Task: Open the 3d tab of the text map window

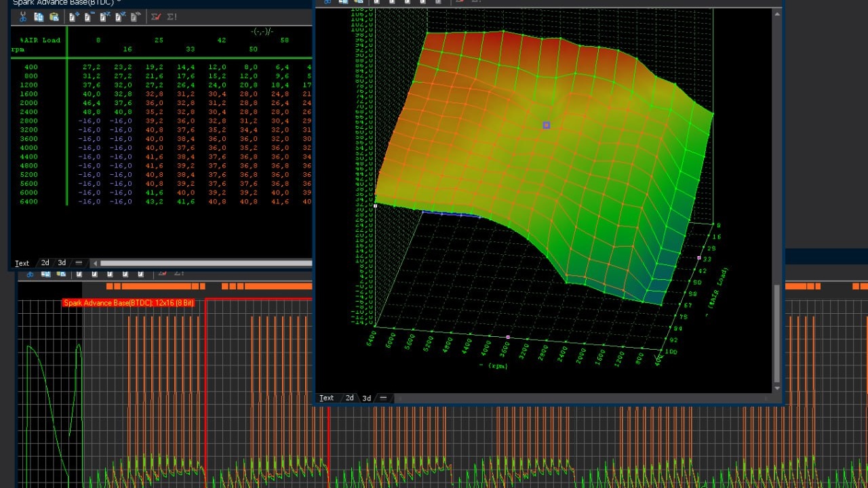Action: [62, 263]
